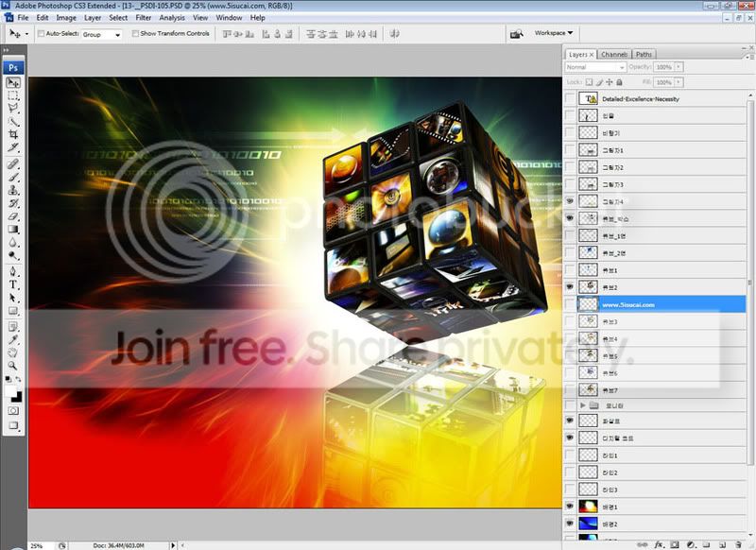Select the Zoom tool
The height and width of the screenshot is (550, 756).
tap(13, 366)
